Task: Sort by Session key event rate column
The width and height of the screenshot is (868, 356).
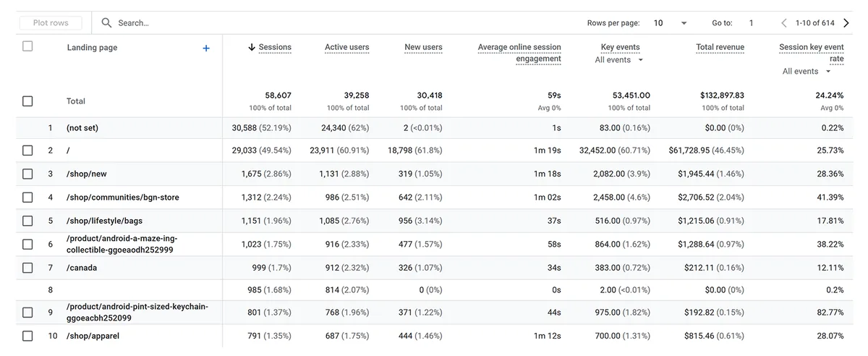Action: click(812, 53)
